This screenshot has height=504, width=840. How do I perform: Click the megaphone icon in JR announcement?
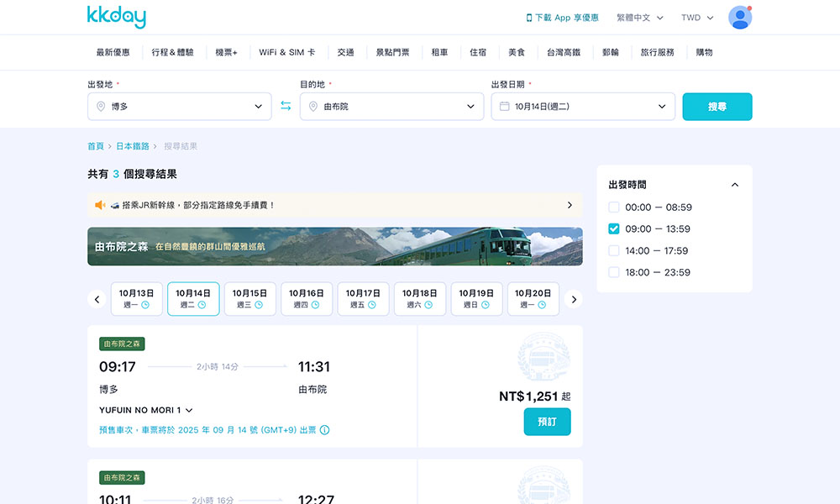pyautogui.click(x=100, y=205)
